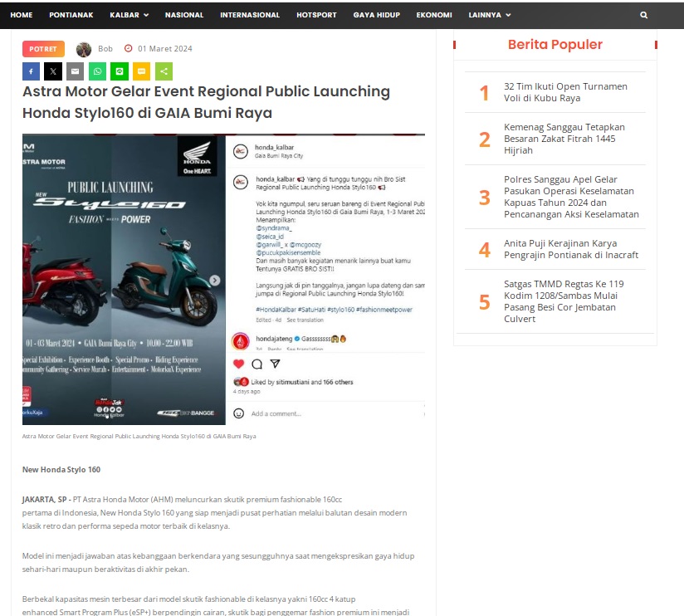This screenshot has width=684, height=616.
Task: Click the article headline 'Astra Motor Gelar Event'
Action: click(x=207, y=102)
